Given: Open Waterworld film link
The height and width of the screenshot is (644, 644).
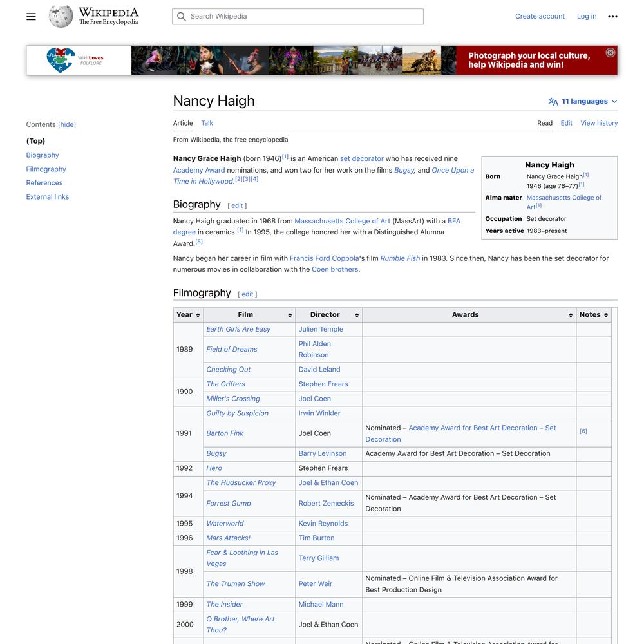Looking at the screenshot, I should point(225,523).
